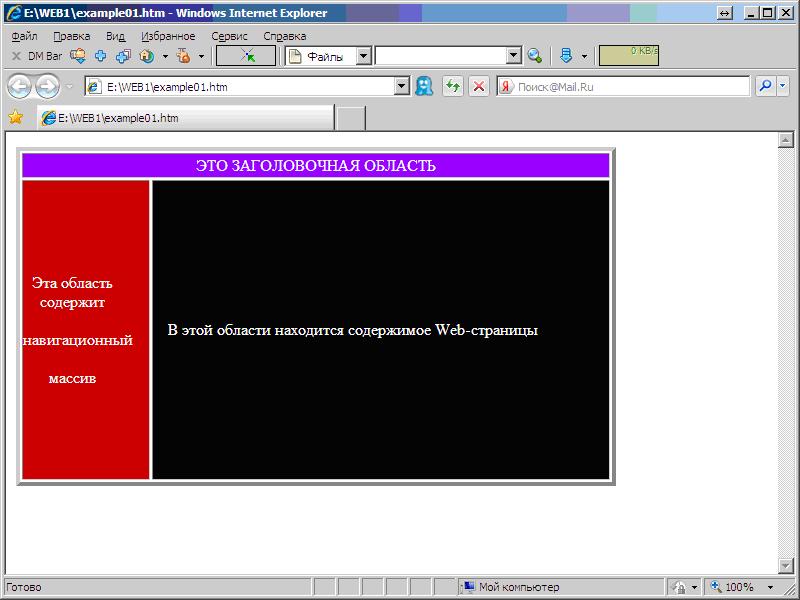Select the E:\WEB1\example01.htm tab
Image resolution: width=800 pixels, height=600 pixels.
186,118
